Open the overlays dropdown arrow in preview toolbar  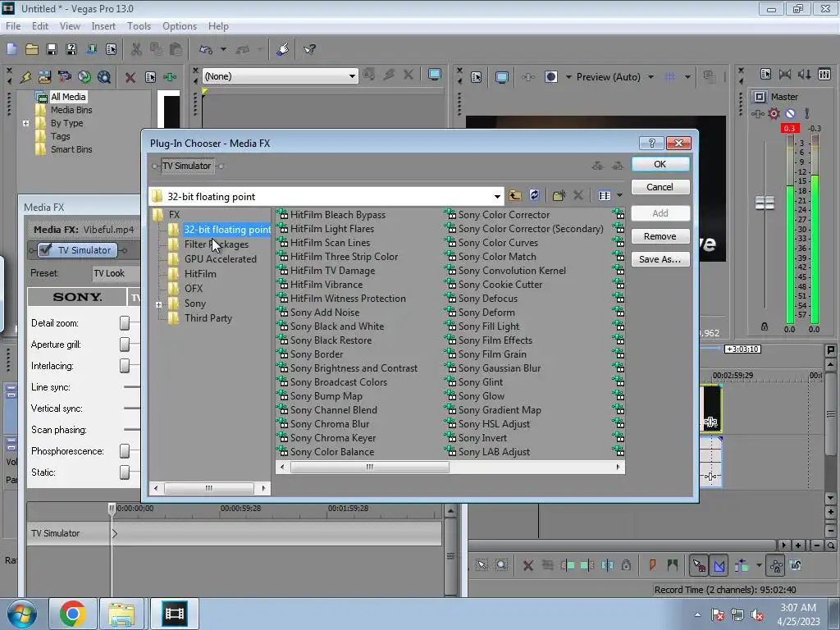pyautogui.click(x=687, y=76)
